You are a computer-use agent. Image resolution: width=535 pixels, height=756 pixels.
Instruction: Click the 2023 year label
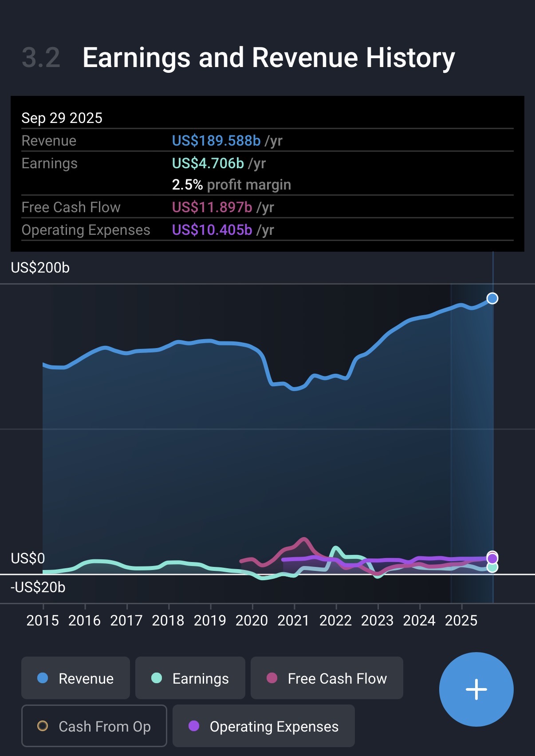[x=377, y=620]
